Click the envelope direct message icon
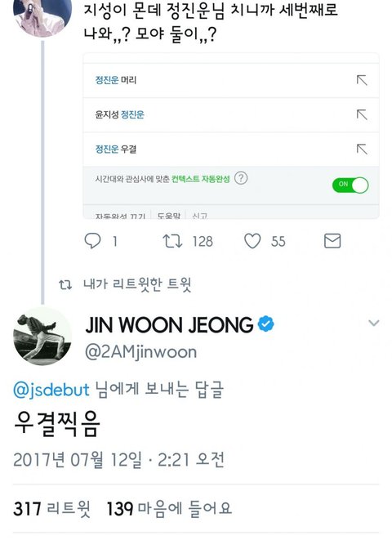Viewport: 392px width, 540px height. 332,241
